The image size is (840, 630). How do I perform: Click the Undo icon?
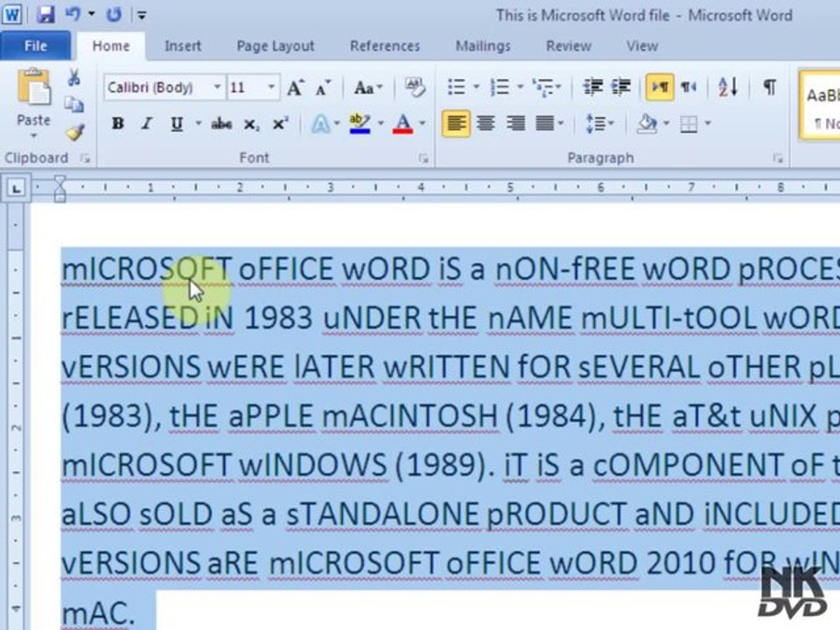73,15
